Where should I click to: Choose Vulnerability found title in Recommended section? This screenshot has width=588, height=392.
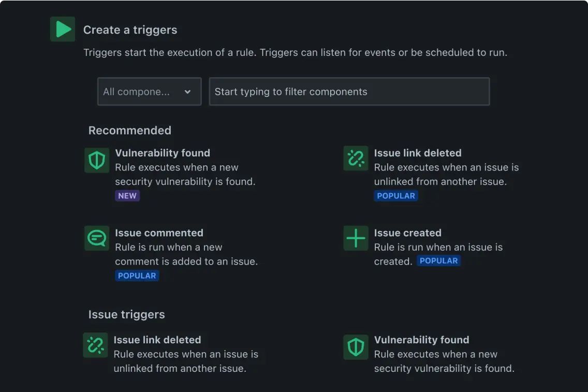[x=163, y=153]
